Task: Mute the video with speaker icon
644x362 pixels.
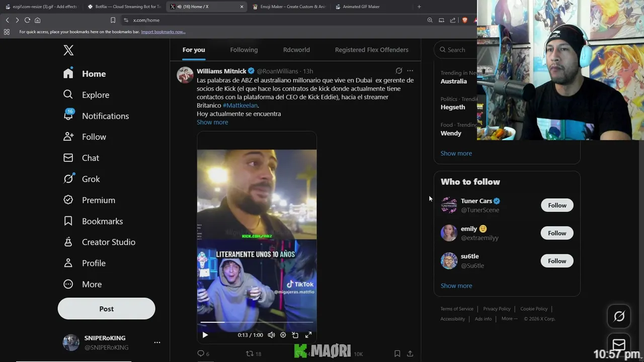Action: [271, 335]
